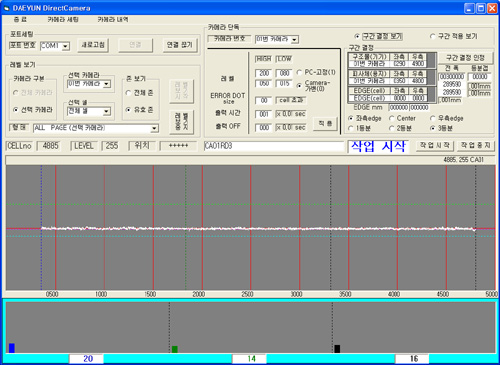Screen dimensions: 500x365
Task: Click the level field showing 015
Action: (x=284, y=84)
